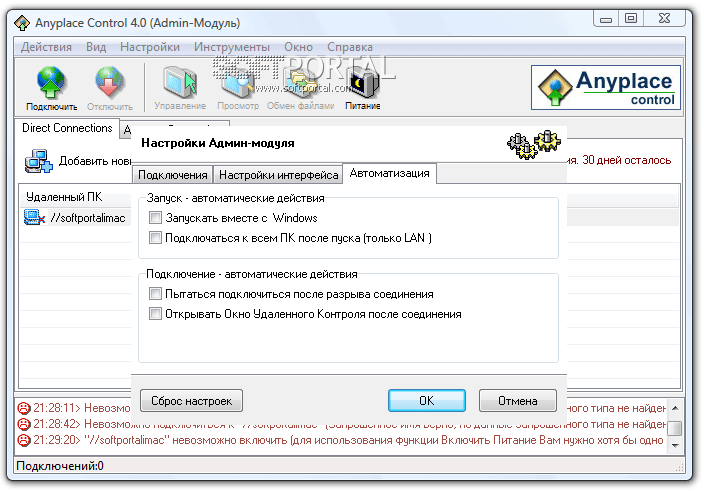Viewport: 704px width, 493px height.
Task: Click the Подключить connect globe icon
Action: tap(51, 83)
